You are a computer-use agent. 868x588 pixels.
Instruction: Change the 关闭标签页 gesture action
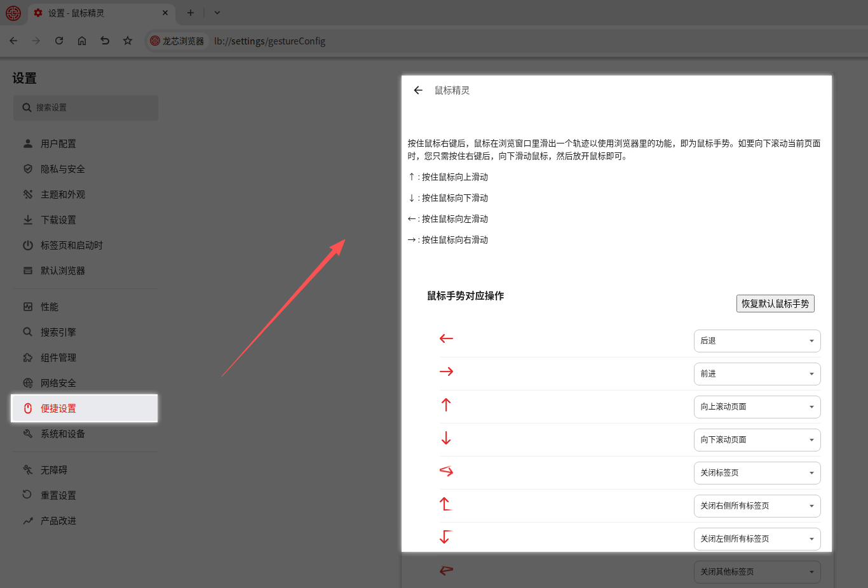[x=756, y=473]
